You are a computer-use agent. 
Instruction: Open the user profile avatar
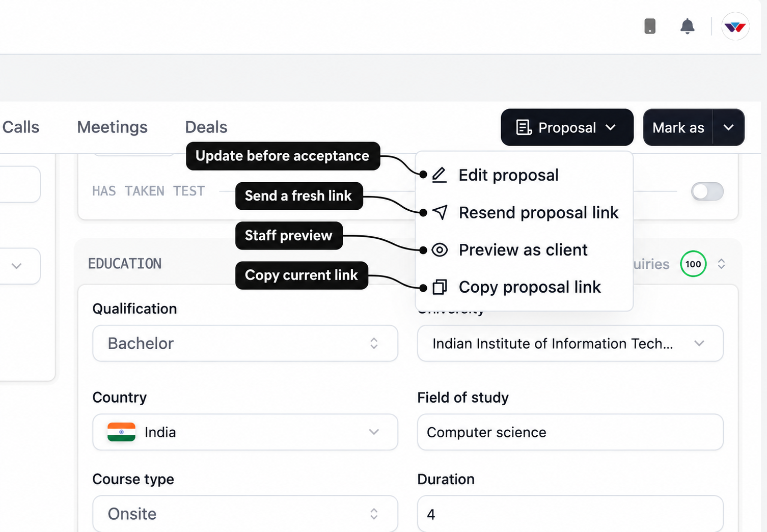pyautogui.click(x=735, y=26)
